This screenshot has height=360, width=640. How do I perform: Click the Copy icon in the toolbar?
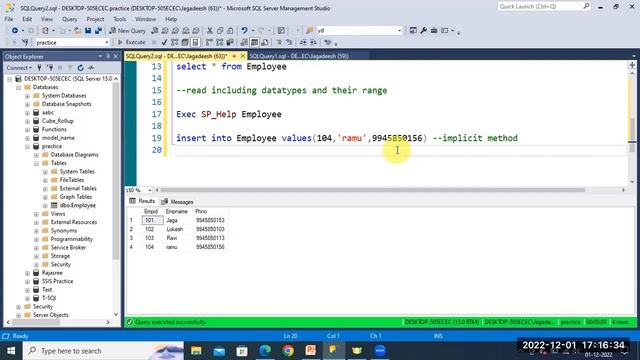coord(220,31)
